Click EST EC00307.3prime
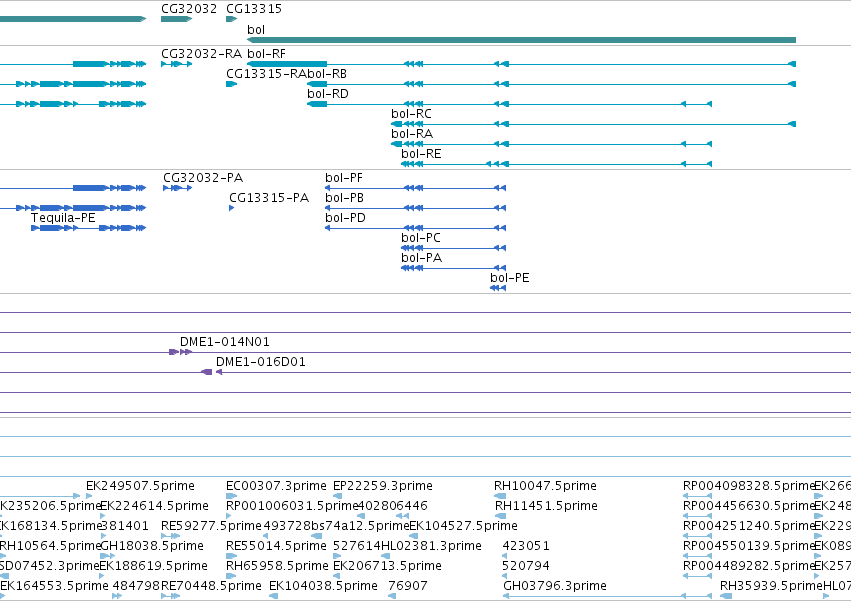The width and height of the screenshot is (851, 601). 276,486
